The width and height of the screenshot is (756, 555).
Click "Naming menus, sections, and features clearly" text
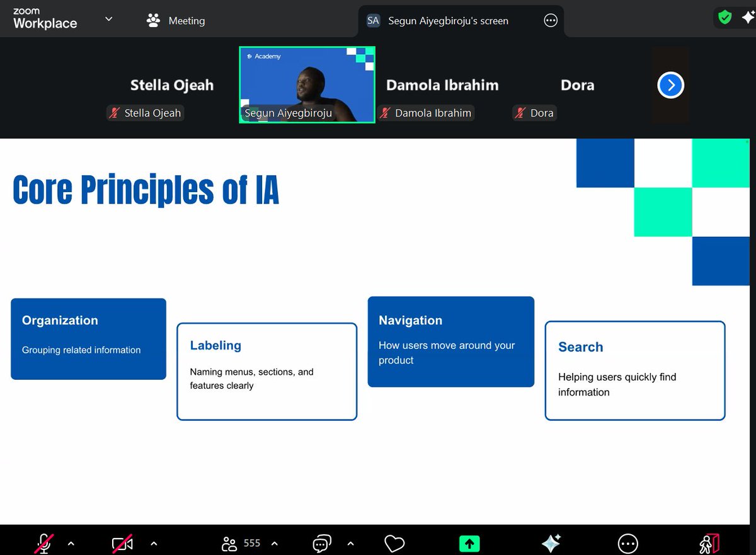click(x=252, y=379)
